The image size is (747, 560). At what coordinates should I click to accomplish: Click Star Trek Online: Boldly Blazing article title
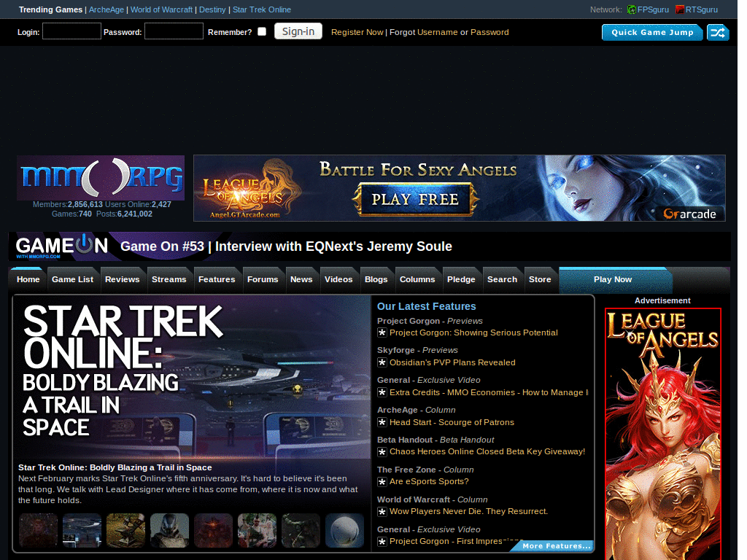[x=115, y=467]
